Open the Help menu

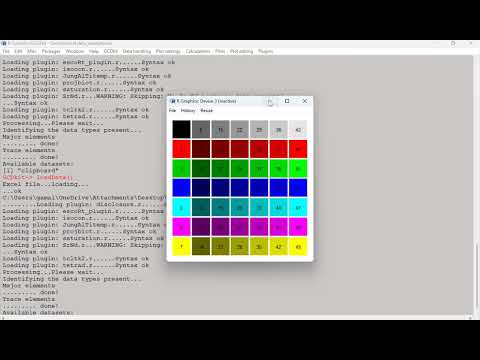94,51
